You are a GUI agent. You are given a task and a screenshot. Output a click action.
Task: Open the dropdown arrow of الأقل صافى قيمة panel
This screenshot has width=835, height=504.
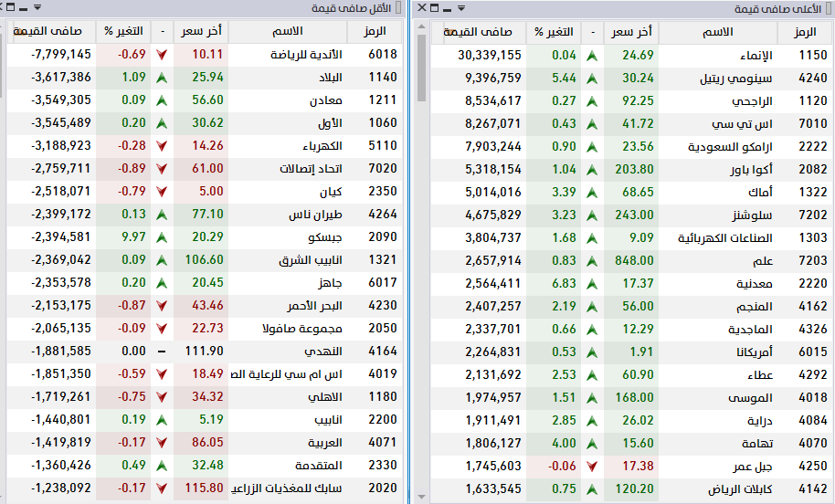[x=37, y=7]
